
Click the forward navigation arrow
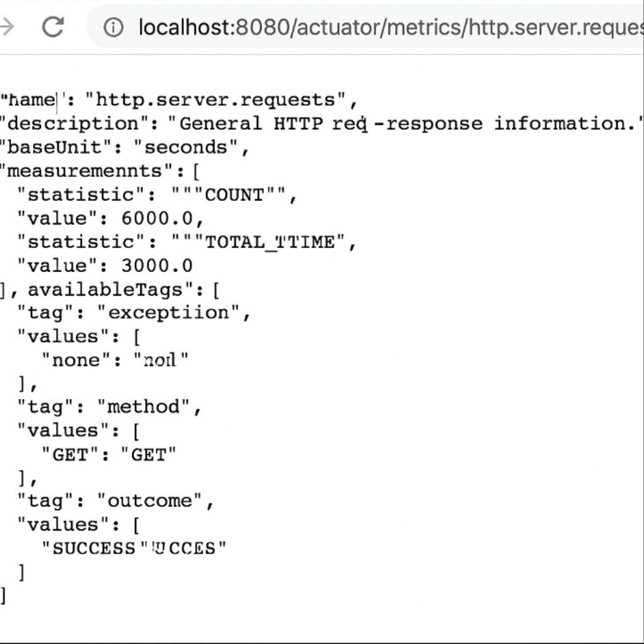pyautogui.click(x=6, y=27)
